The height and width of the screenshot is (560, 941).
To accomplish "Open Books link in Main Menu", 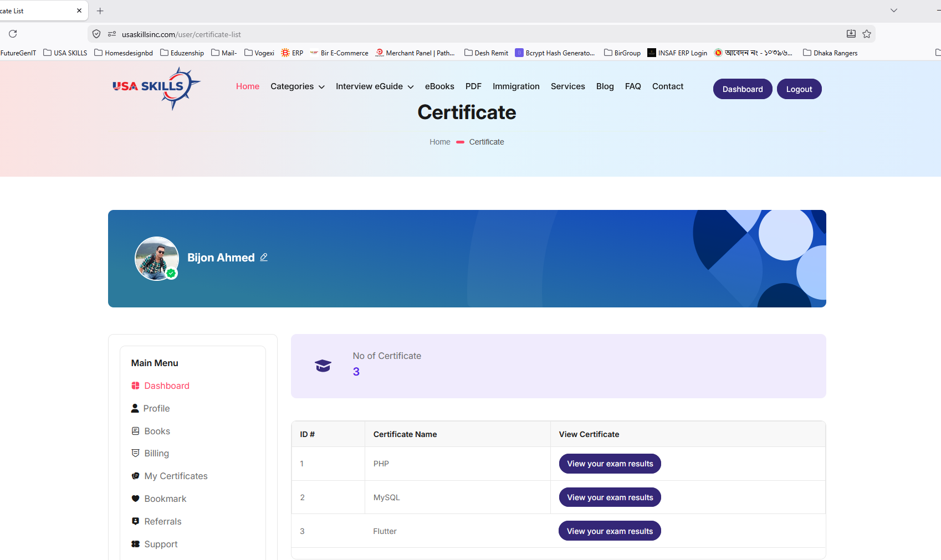I will [157, 431].
